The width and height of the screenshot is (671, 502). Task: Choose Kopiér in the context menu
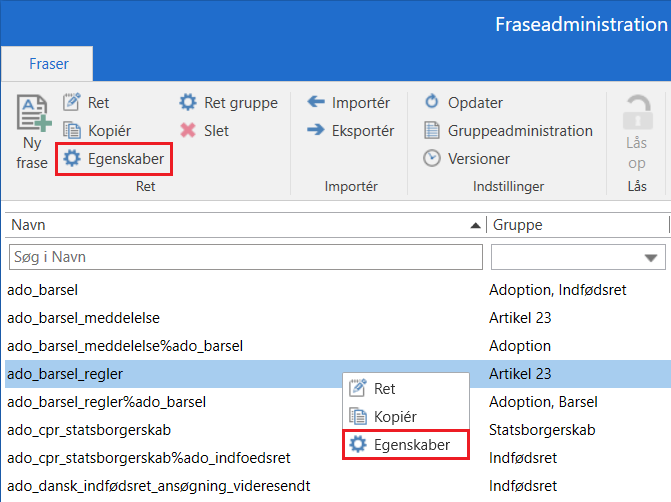click(x=395, y=416)
